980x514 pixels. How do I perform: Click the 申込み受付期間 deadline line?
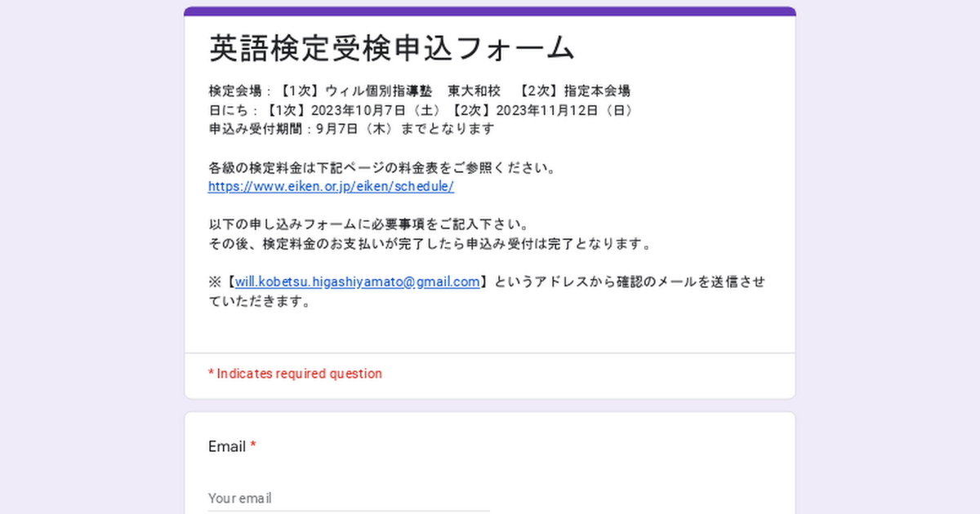click(x=351, y=129)
